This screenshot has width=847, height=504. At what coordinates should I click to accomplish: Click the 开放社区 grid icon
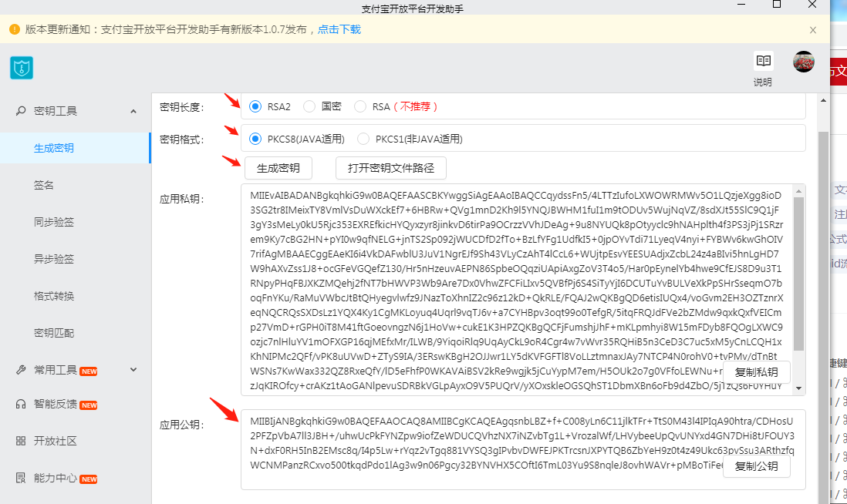point(21,441)
